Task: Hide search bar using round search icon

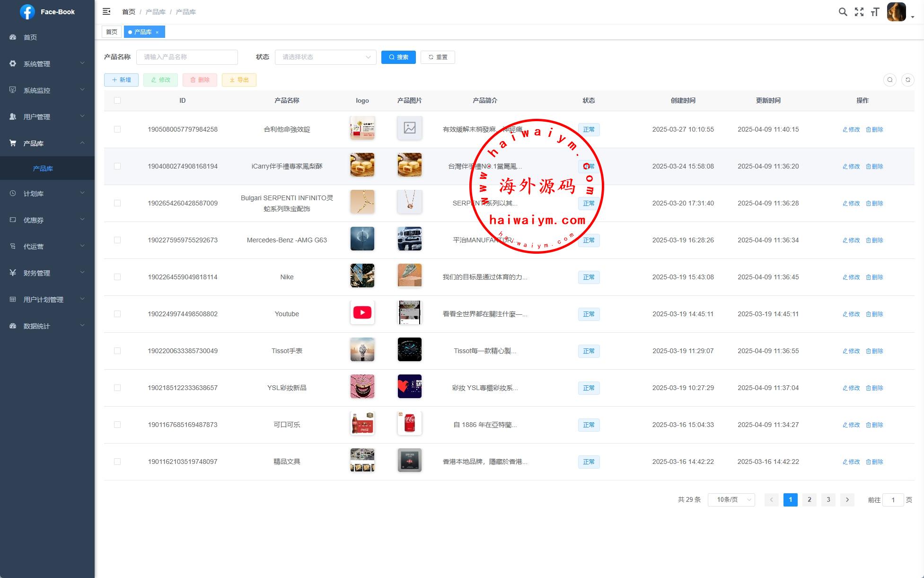Action: click(x=889, y=80)
